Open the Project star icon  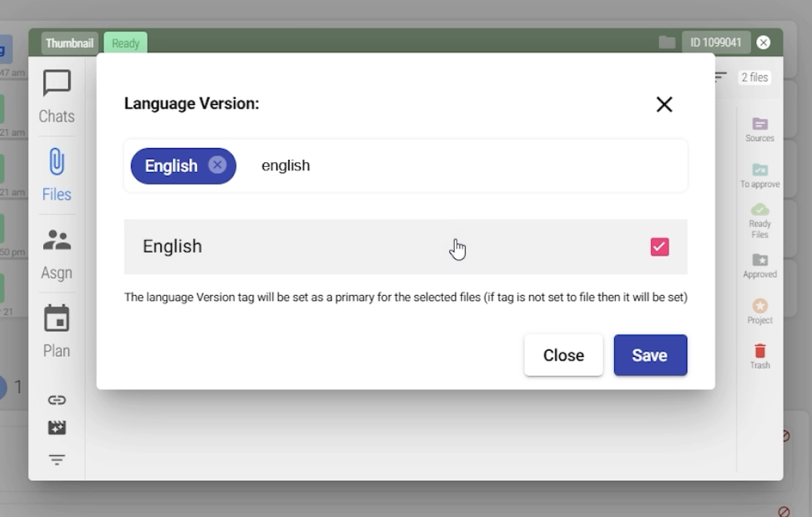point(760,306)
